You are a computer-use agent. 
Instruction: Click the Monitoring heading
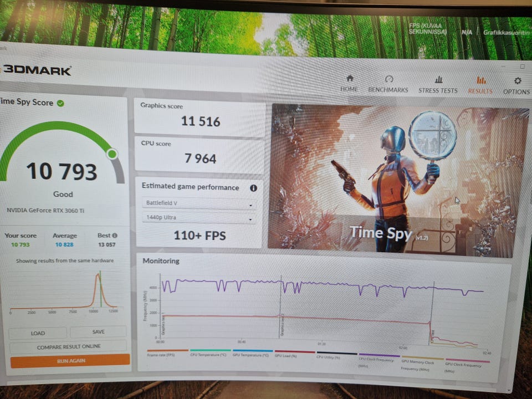click(x=161, y=261)
